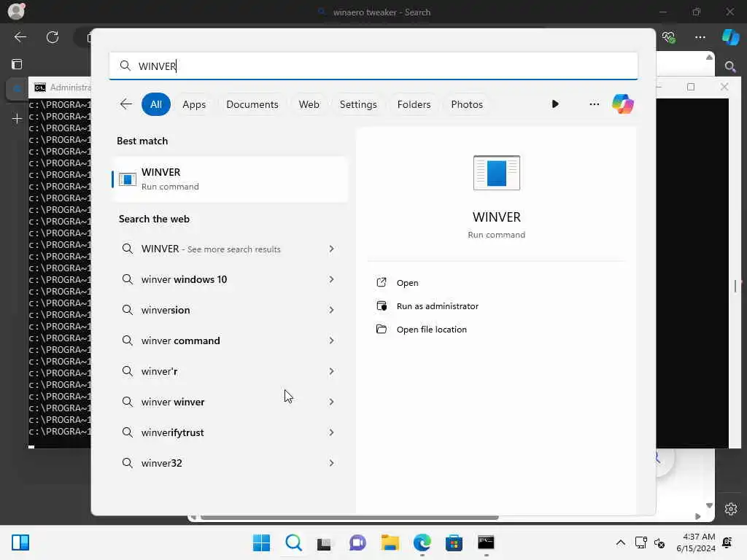Image resolution: width=747 pixels, height=560 pixels.
Task: Expand 'winversion' suggestion chevron
Action: pyautogui.click(x=332, y=310)
